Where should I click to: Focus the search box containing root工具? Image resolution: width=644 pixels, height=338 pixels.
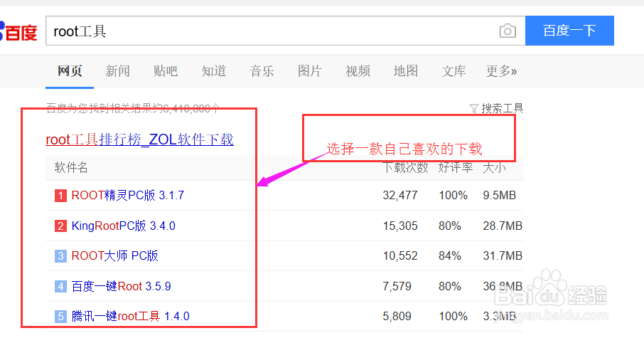tap(286, 31)
